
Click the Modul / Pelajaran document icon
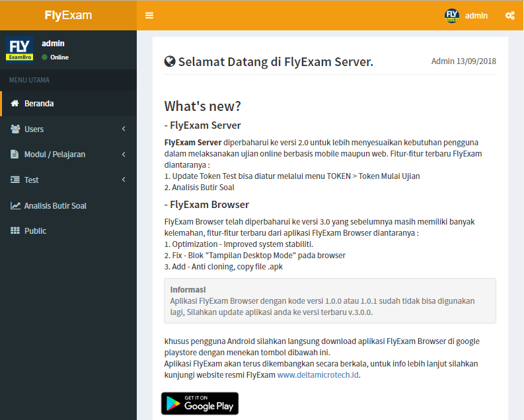15,155
